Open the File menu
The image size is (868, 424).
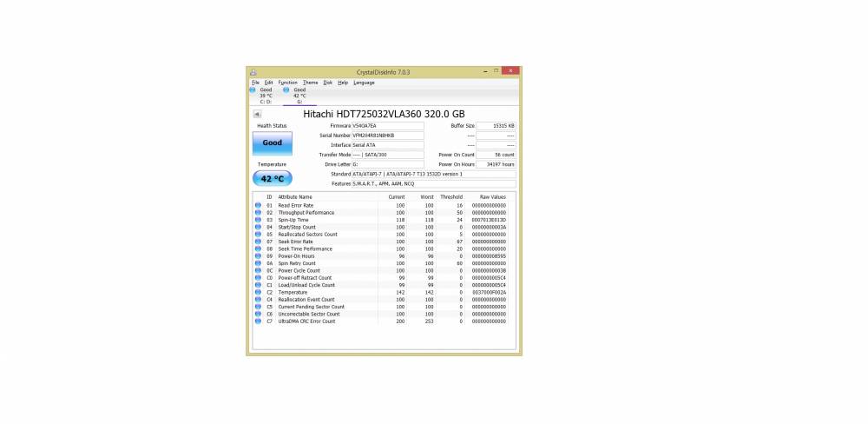click(255, 83)
